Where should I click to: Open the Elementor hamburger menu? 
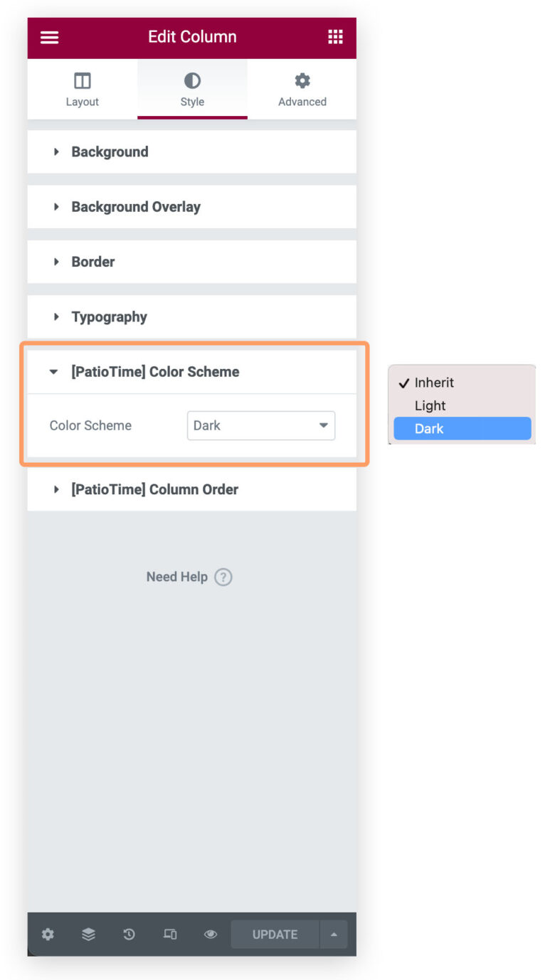pyautogui.click(x=49, y=37)
